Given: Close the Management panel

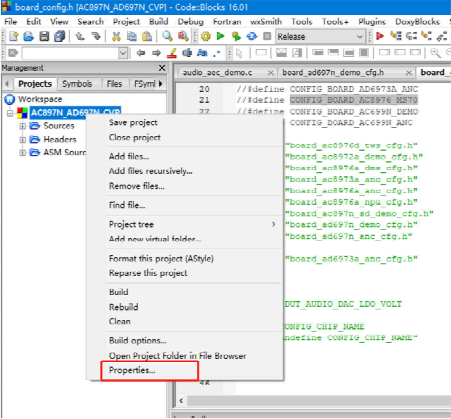Looking at the screenshot, I should pos(162,68).
